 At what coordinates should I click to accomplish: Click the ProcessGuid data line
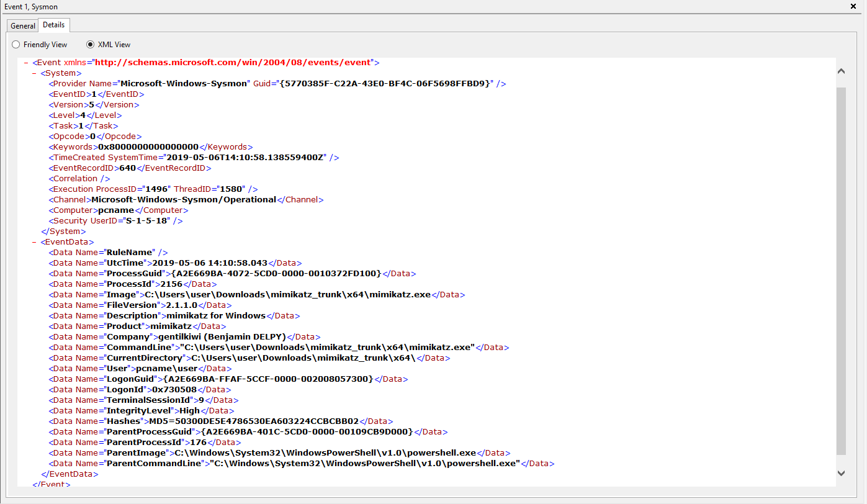(232, 274)
